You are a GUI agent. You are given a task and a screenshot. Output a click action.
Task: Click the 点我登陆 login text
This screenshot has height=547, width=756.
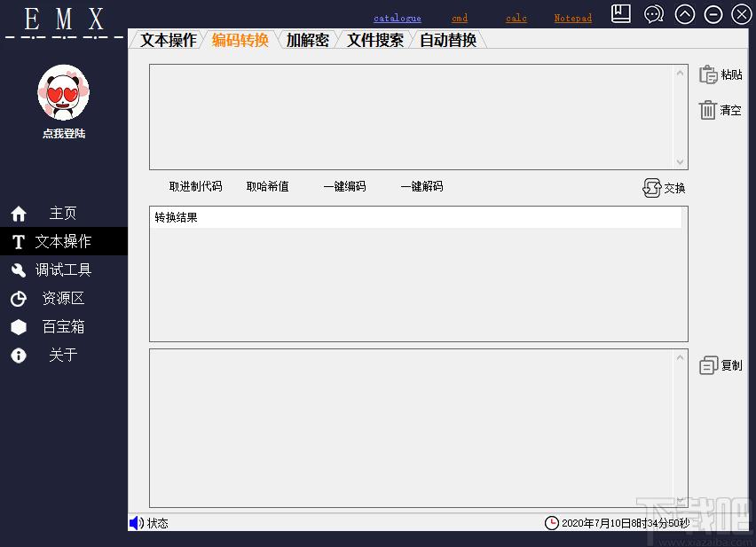[64, 133]
